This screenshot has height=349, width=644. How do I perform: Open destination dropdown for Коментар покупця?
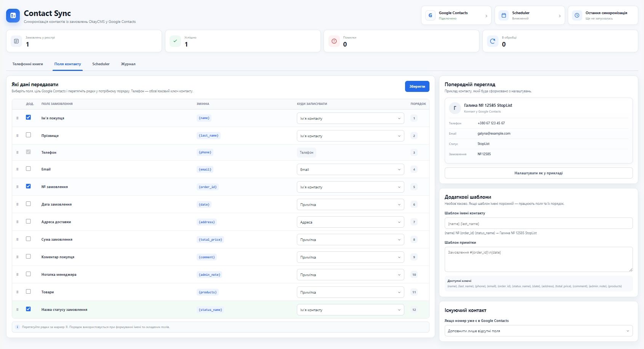point(350,257)
